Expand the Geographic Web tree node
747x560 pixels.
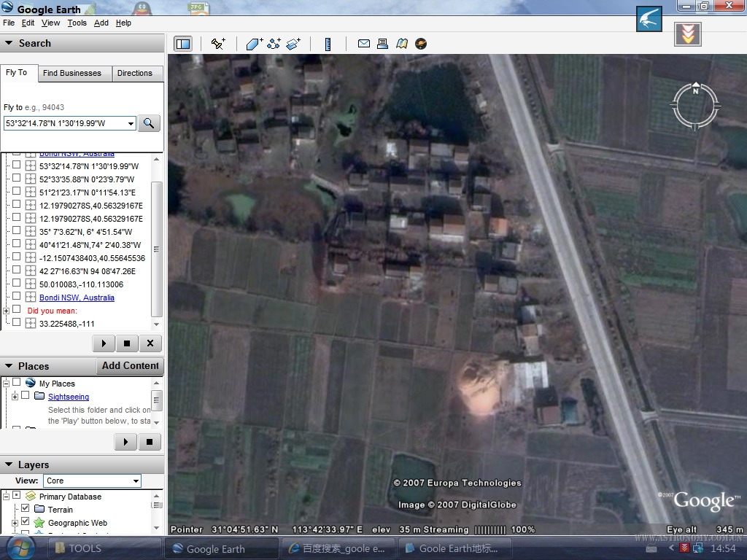[15, 523]
